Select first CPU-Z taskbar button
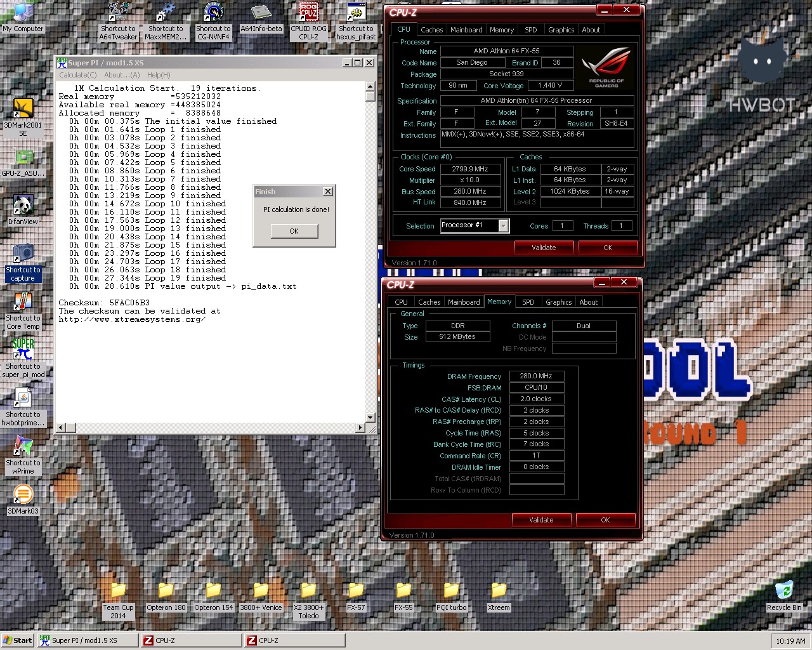The image size is (812, 650). 191,640
